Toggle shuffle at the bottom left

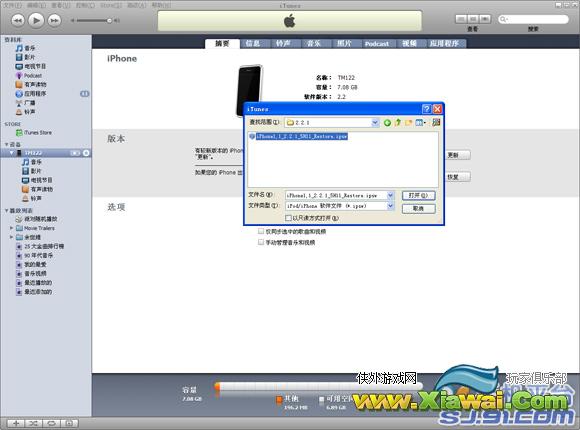pyautogui.click(x=33, y=423)
